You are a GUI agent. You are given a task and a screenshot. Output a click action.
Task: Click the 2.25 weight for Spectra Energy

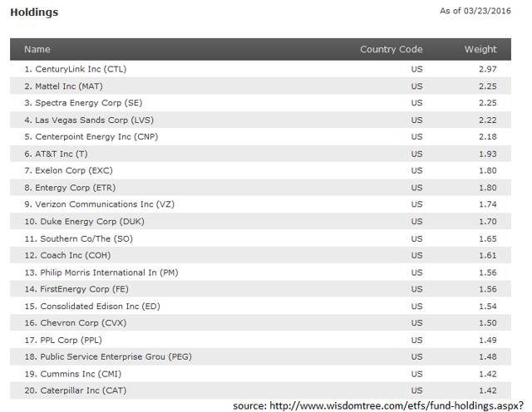488,103
